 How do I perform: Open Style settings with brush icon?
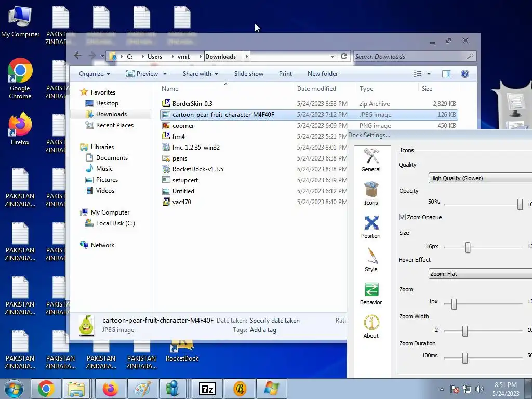[x=371, y=260]
